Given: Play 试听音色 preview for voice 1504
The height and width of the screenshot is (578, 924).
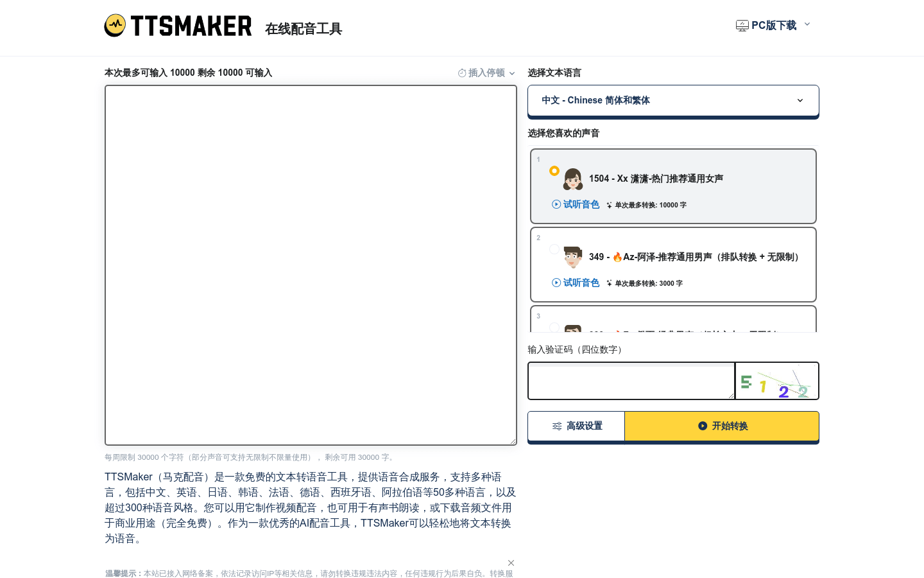Looking at the screenshot, I should [576, 204].
